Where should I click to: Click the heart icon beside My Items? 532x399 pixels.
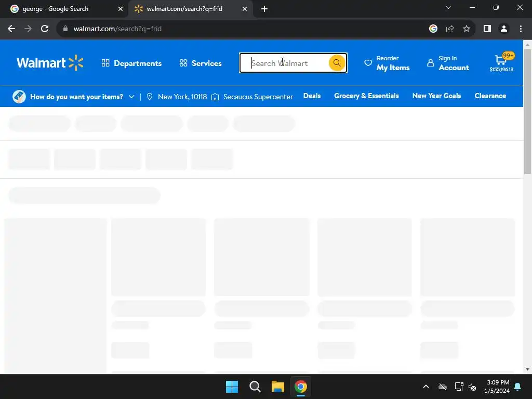point(368,63)
